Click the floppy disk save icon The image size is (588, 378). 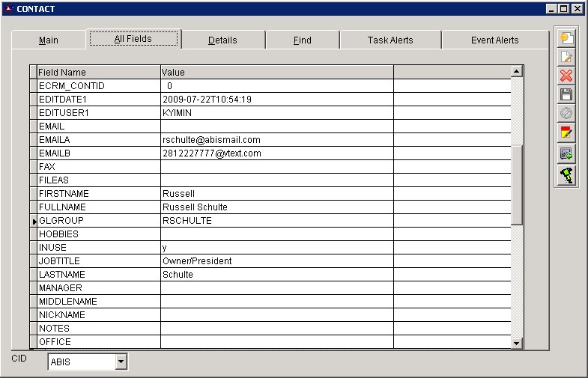coord(566,94)
